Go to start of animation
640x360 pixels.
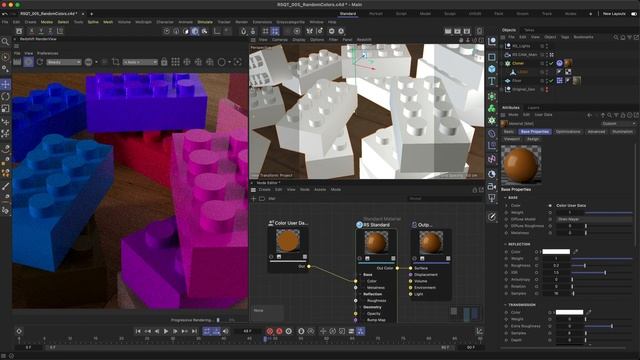(x=138, y=331)
